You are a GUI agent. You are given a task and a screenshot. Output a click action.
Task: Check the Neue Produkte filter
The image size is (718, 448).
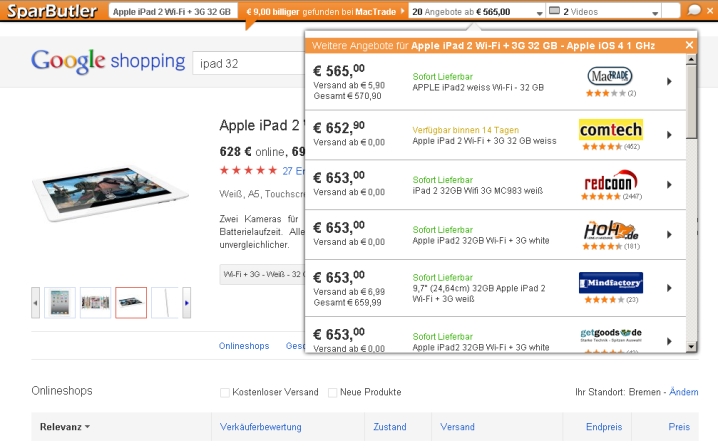pyautogui.click(x=333, y=392)
